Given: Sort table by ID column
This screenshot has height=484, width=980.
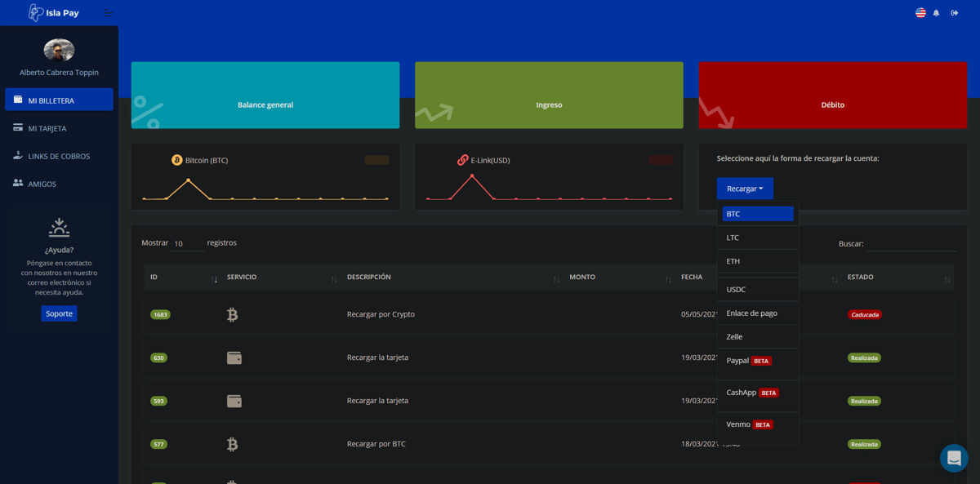Looking at the screenshot, I should click(181, 278).
